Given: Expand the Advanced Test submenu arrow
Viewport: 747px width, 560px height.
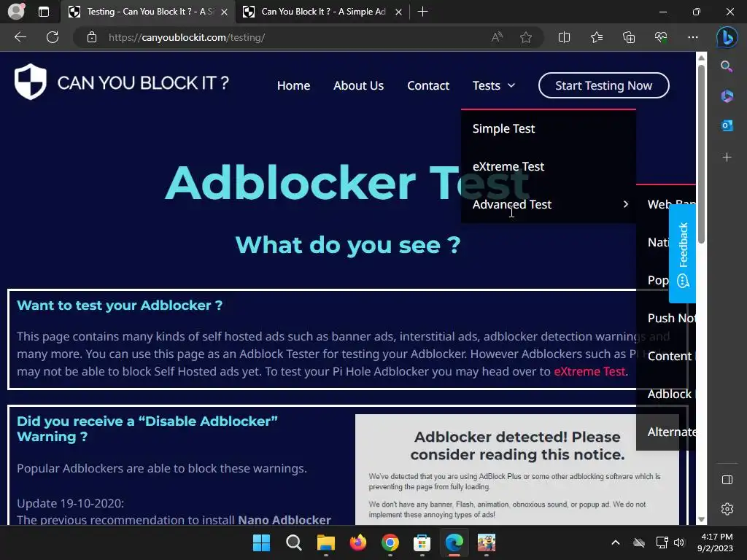Looking at the screenshot, I should click(x=625, y=204).
